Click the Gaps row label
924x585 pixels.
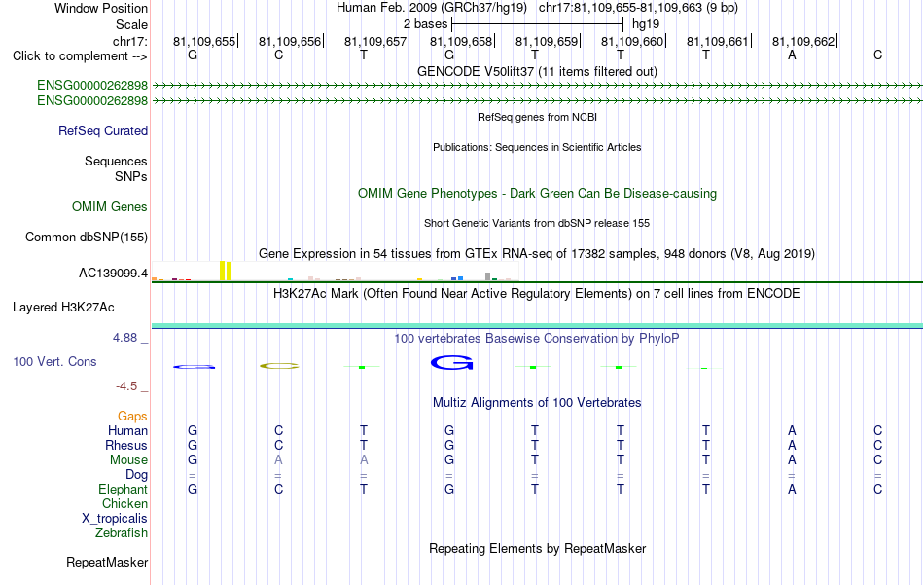tap(132, 417)
